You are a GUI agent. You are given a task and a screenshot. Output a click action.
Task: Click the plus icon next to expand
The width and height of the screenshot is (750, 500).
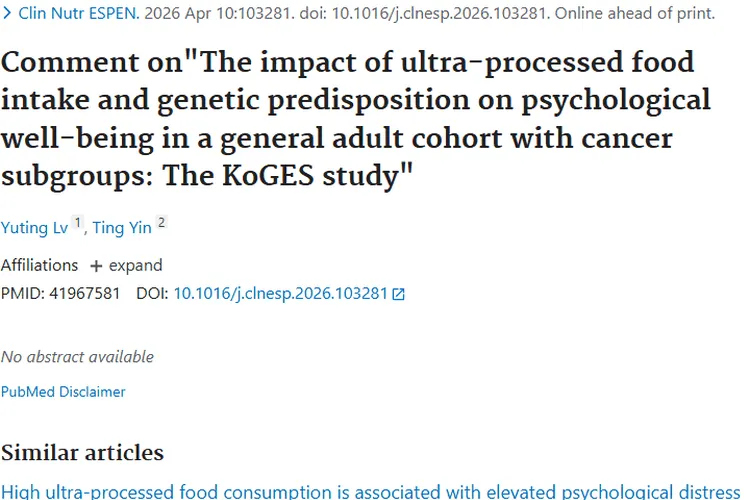96,266
